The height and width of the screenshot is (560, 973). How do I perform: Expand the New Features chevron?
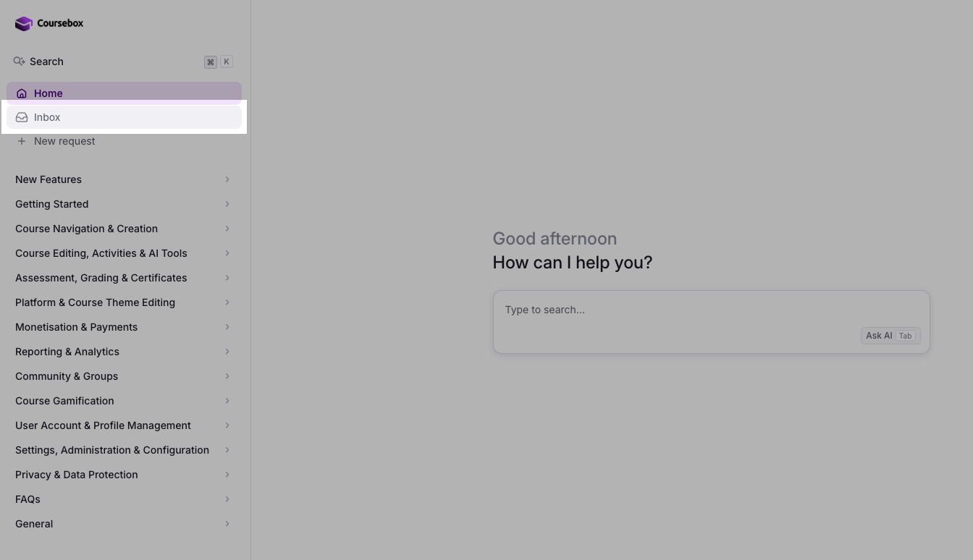pyautogui.click(x=227, y=179)
